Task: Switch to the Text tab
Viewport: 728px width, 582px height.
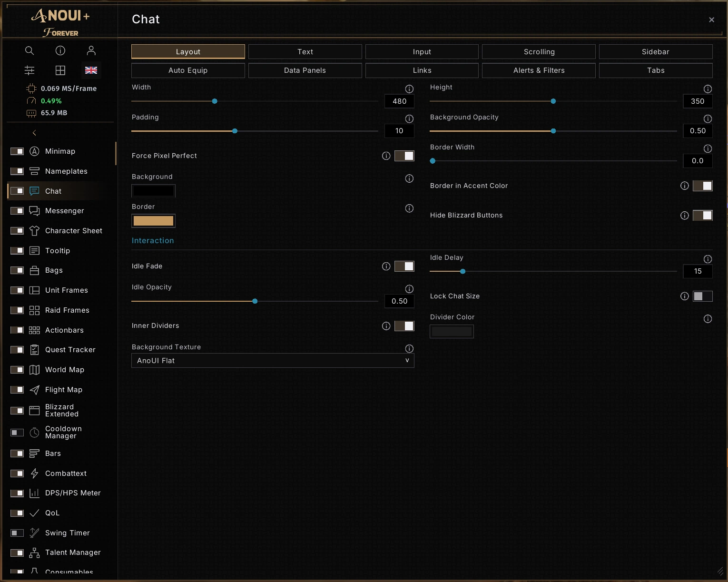Action: (x=305, y=52)
